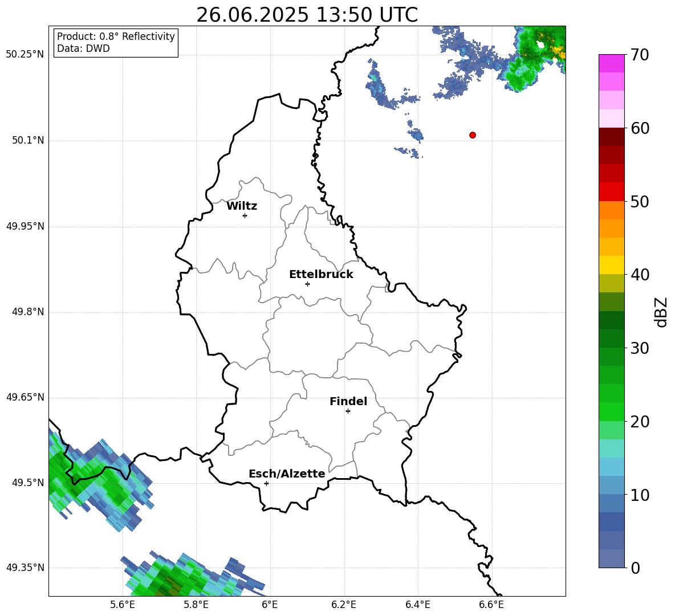Click the "Data: DWD" text
Image resolution: width=675 pixels, height=616 pixels.
(83, 48)
